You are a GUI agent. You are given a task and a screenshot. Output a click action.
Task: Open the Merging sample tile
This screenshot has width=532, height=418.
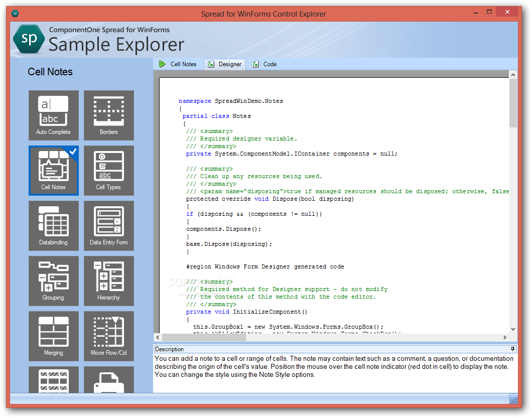(54, 336)
